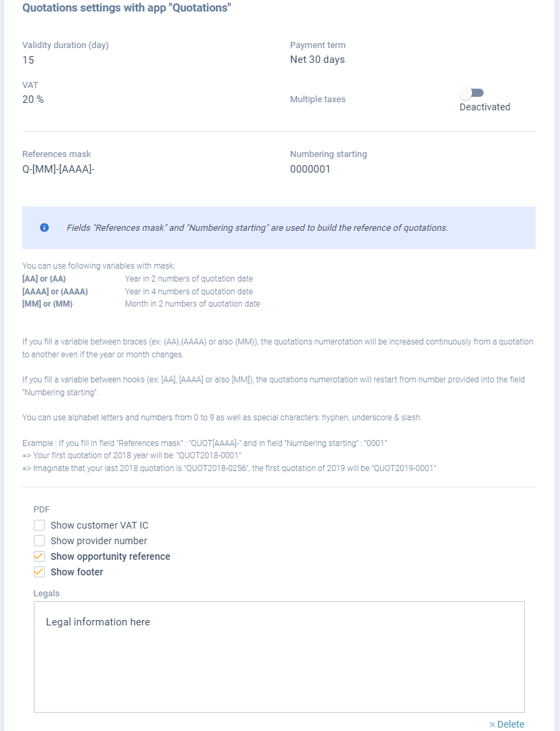Click the Legals field label
This screenshot has height=731, width=560.
tap(47, 594)
